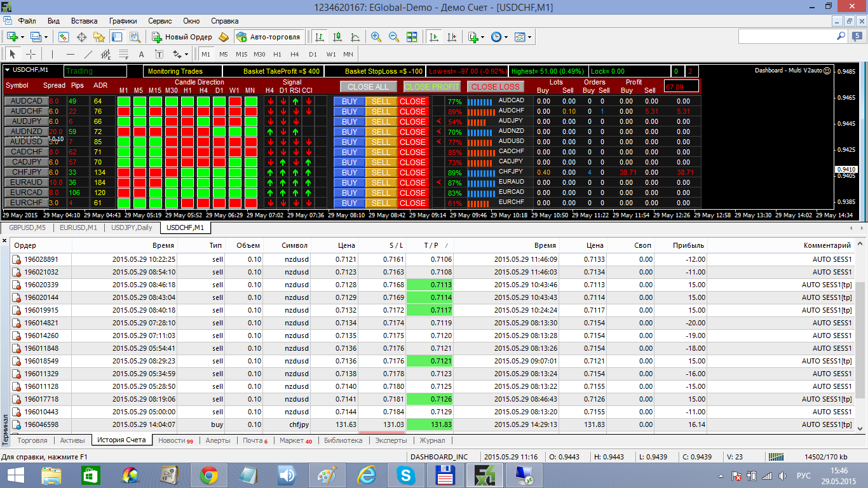Click the CLOSE PROFIT button
Viewport: 868px width, 488px height.
pos(431,86)
